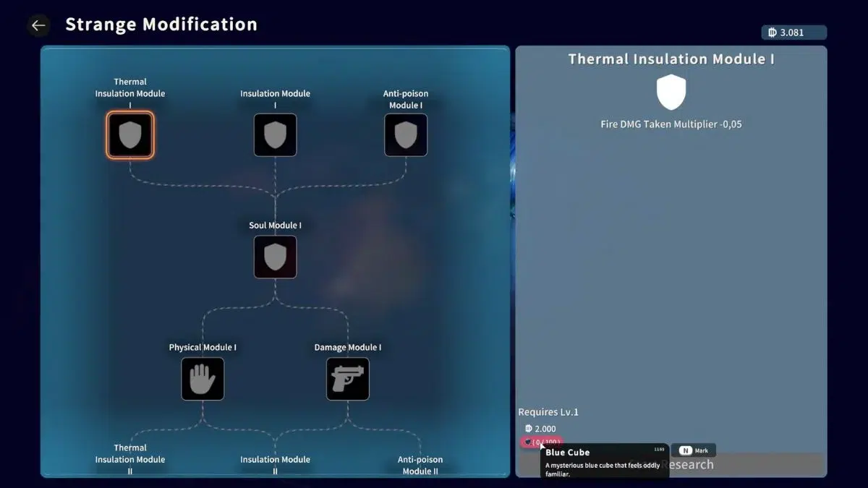Select the Damage Module I pistol icon

[348, 379]
